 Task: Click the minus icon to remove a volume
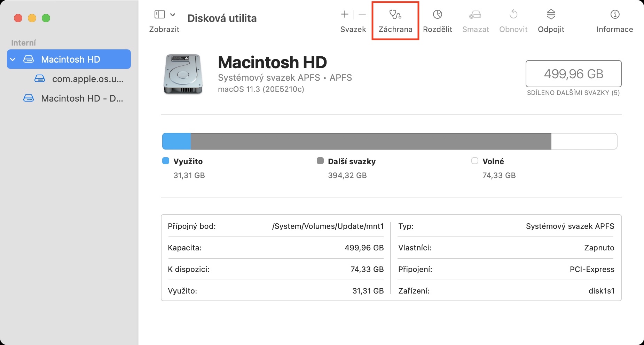pos(362,14)
